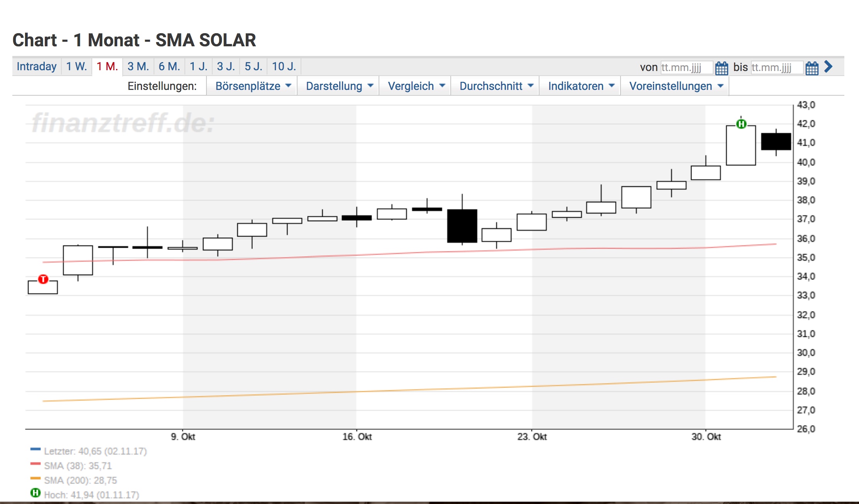Click the blue right-arrow chevron after the date fields
This screenshot has width=859, height=504.
828,68
